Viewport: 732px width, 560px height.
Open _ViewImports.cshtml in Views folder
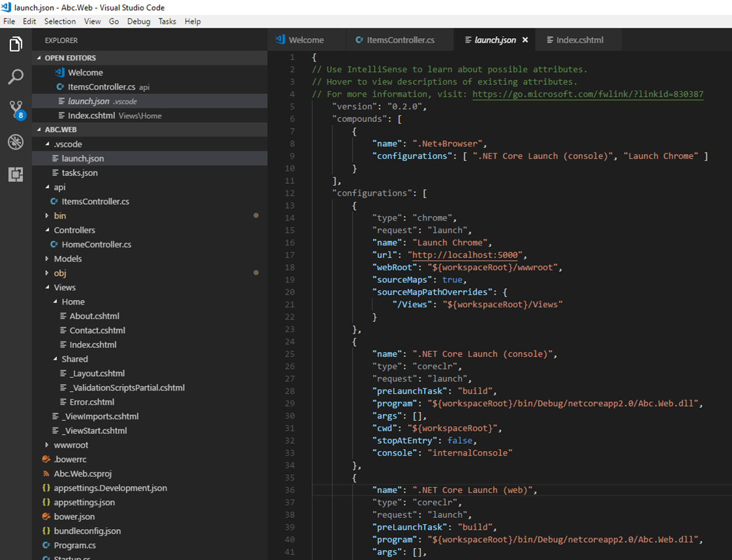coord(150,416)
